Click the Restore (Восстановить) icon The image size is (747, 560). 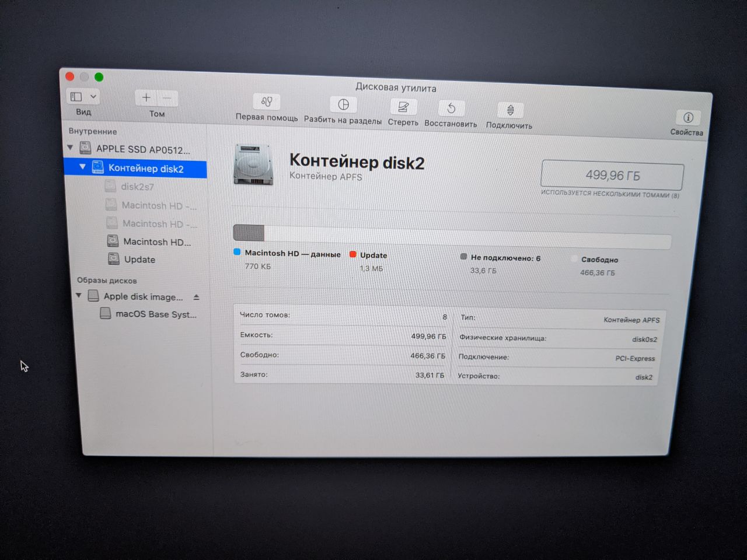[x=451, y=108]
